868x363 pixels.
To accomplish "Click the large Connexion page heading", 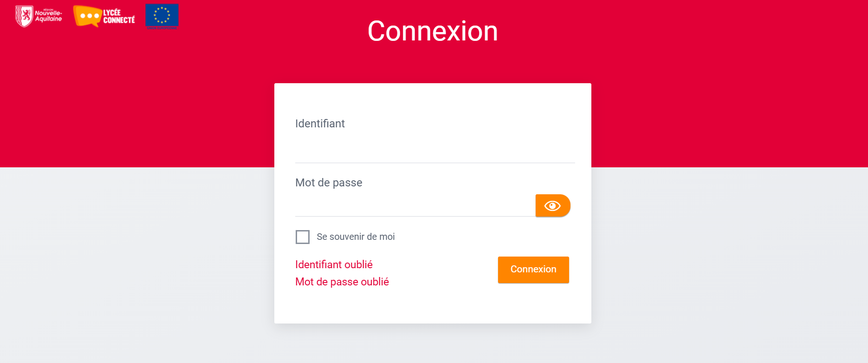I will pyautogui.click(x=433, y=31).
